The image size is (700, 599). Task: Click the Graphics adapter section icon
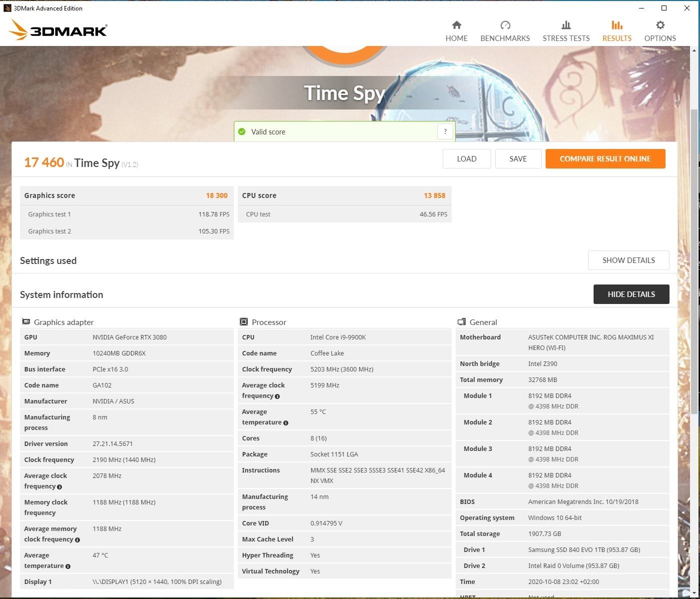pyautogui.click(x=26, y=322)
